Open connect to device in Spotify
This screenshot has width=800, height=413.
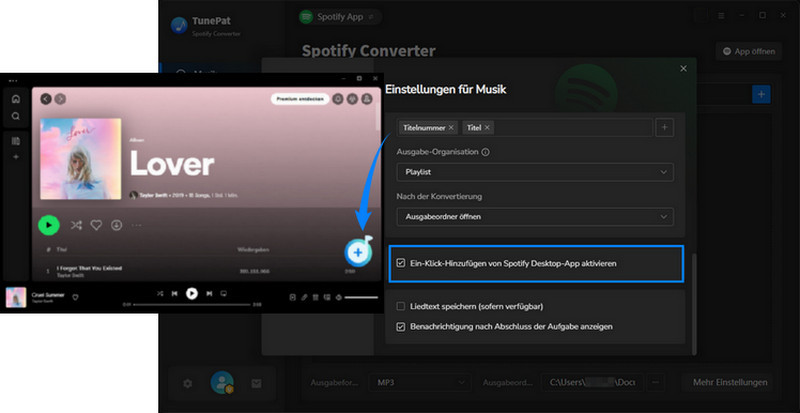tap(327, 297)
